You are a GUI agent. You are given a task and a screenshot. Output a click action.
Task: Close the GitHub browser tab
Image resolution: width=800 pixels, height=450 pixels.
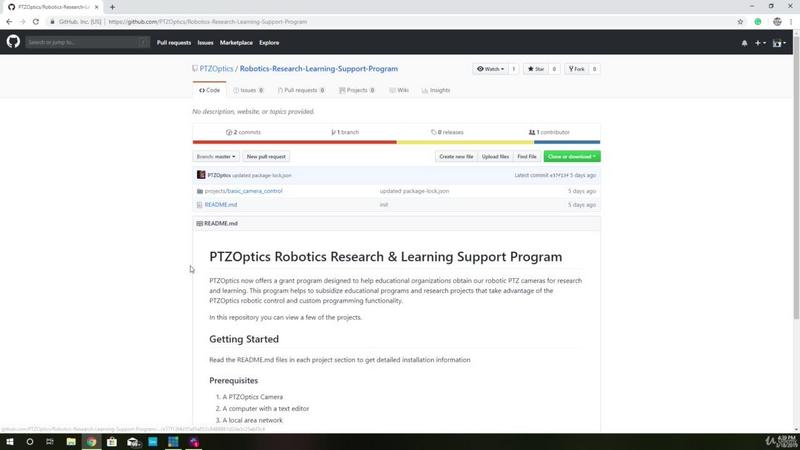click(96, 7)
